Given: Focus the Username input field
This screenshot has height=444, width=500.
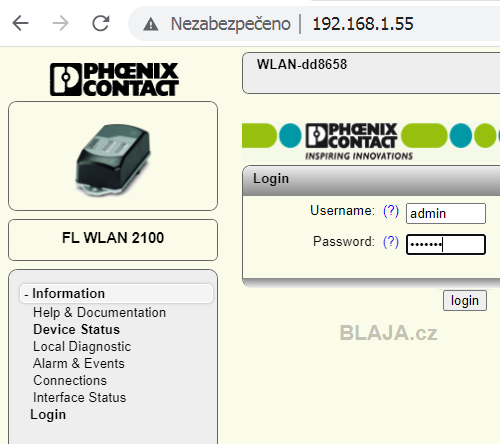Looking at the screenshot, I should click(446, 213).
